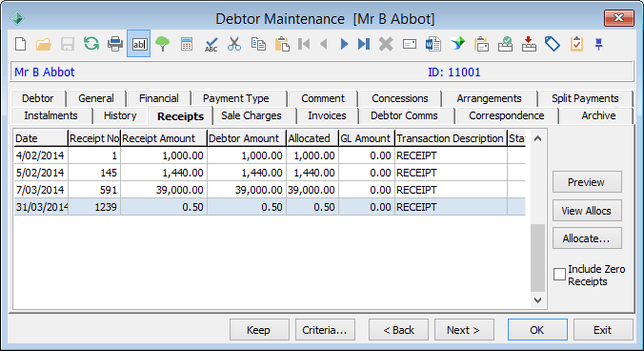The height and width of the screenshot is (351, 644).
Task: Click the receipts list scroll up arrow
Action: (x=537, y=138)
